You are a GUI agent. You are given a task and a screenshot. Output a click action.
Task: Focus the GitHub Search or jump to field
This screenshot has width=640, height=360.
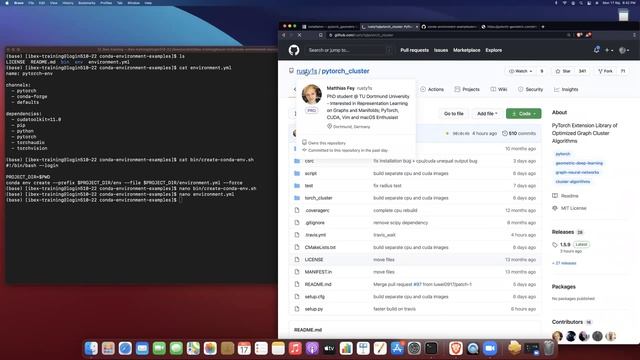(349, 50)
